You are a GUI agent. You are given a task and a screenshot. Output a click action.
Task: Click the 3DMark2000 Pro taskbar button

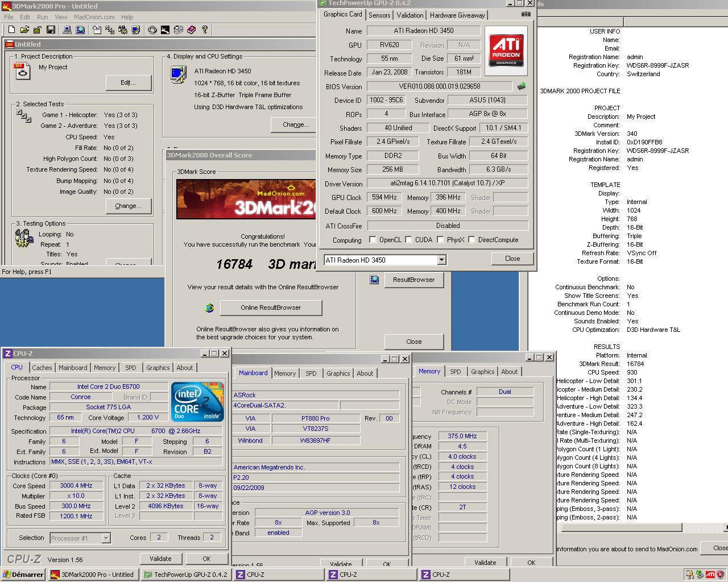pos(93,575)
